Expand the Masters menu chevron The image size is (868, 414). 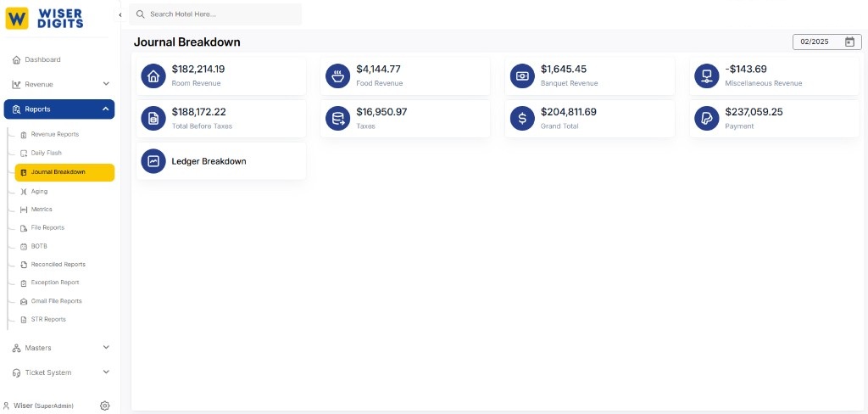(106, 348)
